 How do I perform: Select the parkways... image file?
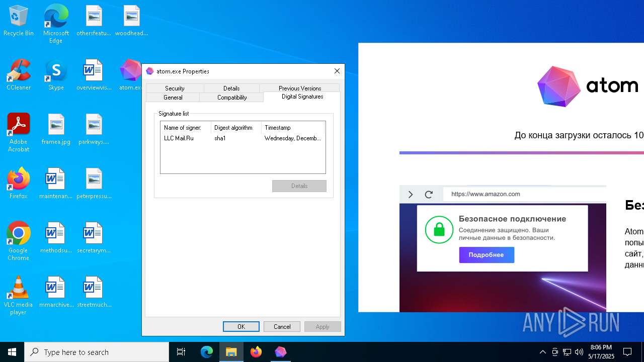coord(94,130)
